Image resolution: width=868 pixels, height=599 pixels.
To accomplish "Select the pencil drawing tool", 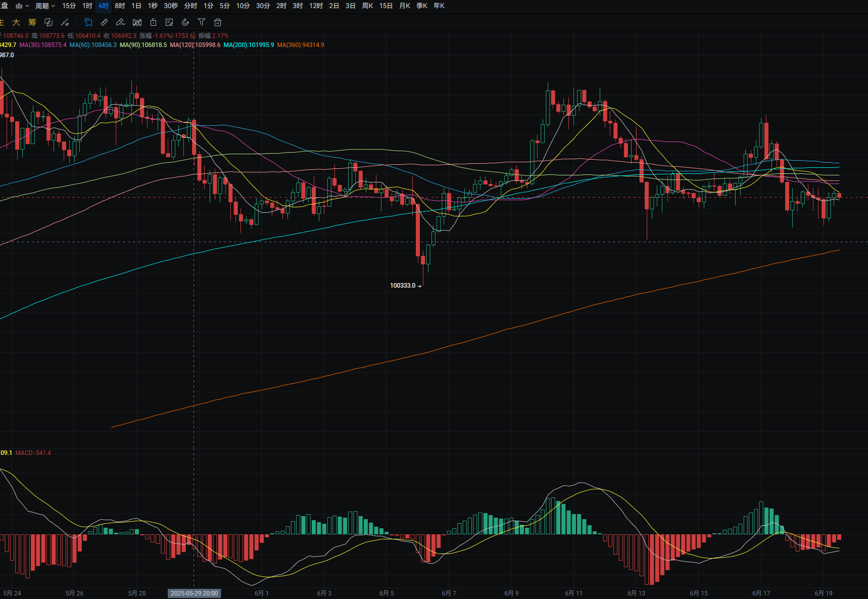I will coord(120,22).
